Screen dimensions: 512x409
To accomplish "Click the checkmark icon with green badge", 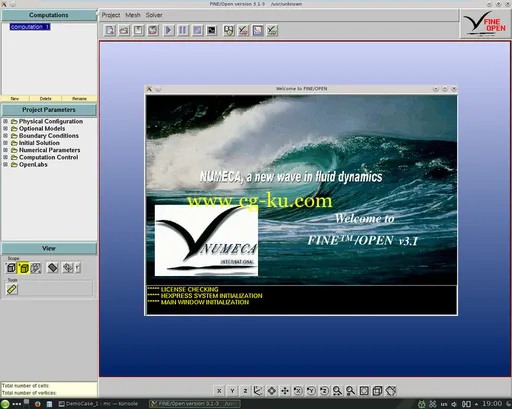I will [272, 30].
